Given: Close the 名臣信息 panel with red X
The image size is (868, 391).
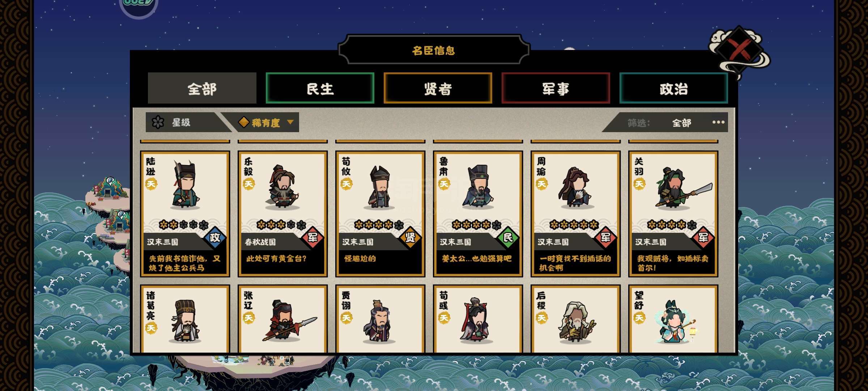Looking at the screenshot, I should click(739, 50).
